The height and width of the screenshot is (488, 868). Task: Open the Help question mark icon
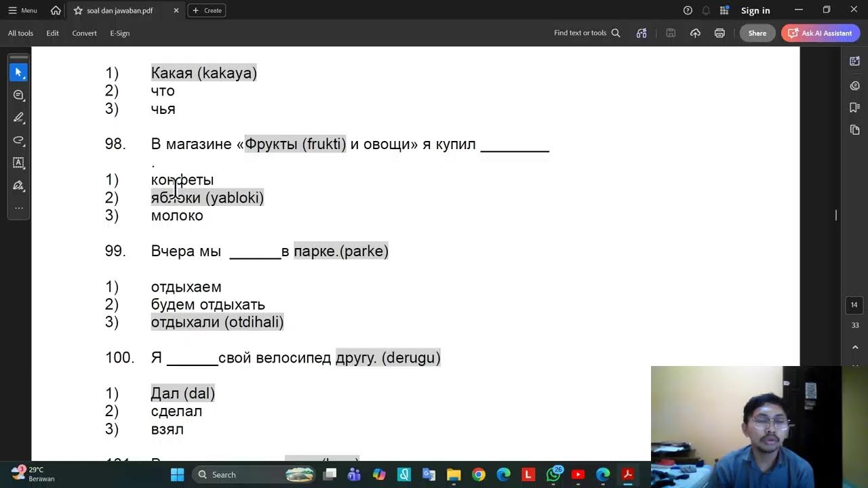(x=688, y=10)
